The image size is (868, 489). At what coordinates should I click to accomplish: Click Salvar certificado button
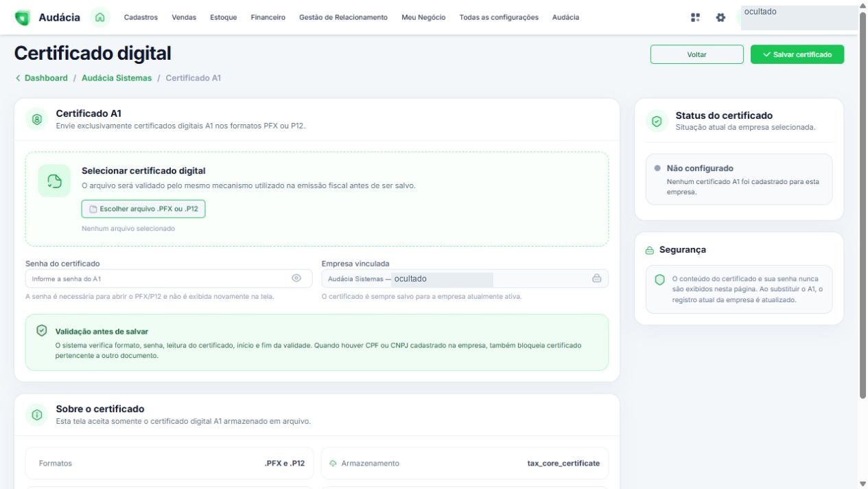(x=797, y=54)
